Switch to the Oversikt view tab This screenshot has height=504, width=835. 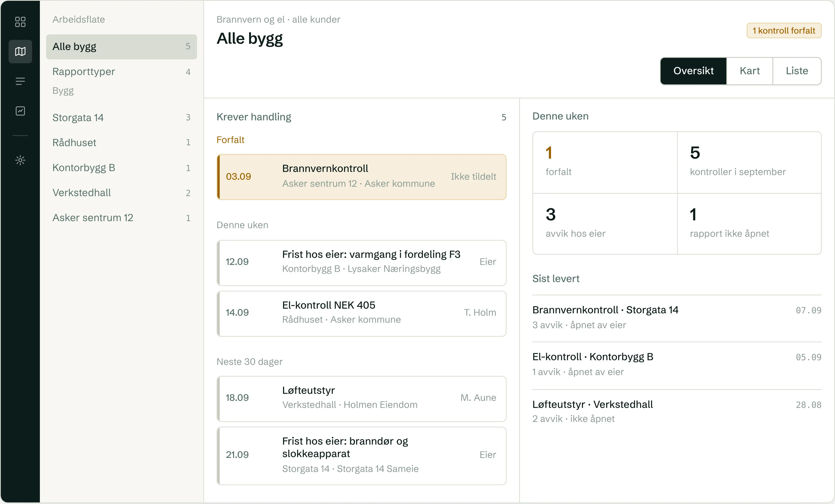pyautogui.click(x=693, y=71)
